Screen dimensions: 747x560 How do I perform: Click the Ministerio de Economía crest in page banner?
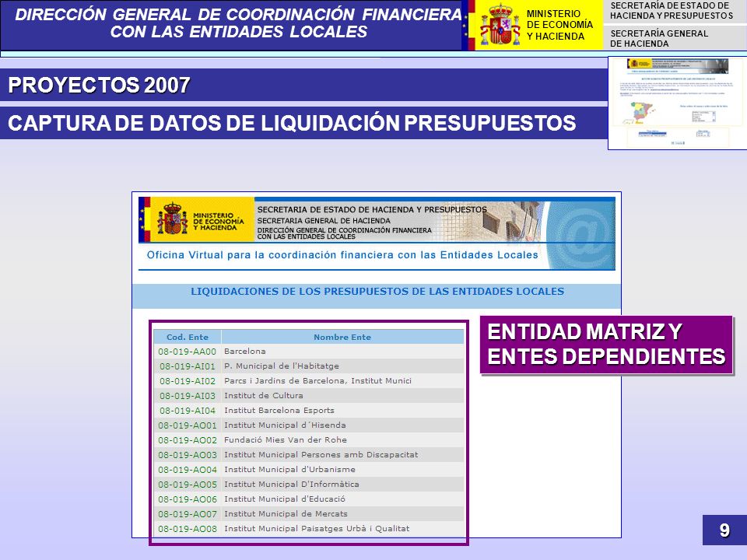click(173, 219)
